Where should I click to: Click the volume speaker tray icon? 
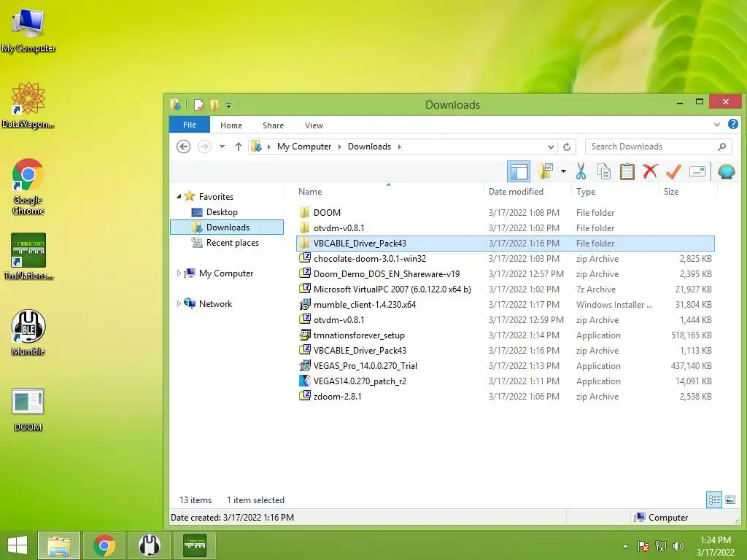[678, 546]
